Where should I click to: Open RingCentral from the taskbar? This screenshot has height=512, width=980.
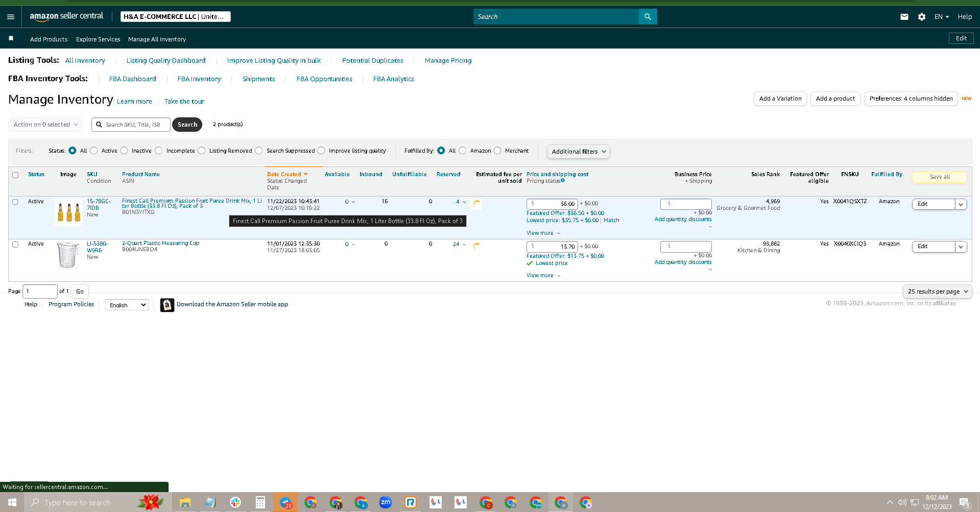pyautogui.click(x=411, y=503)
